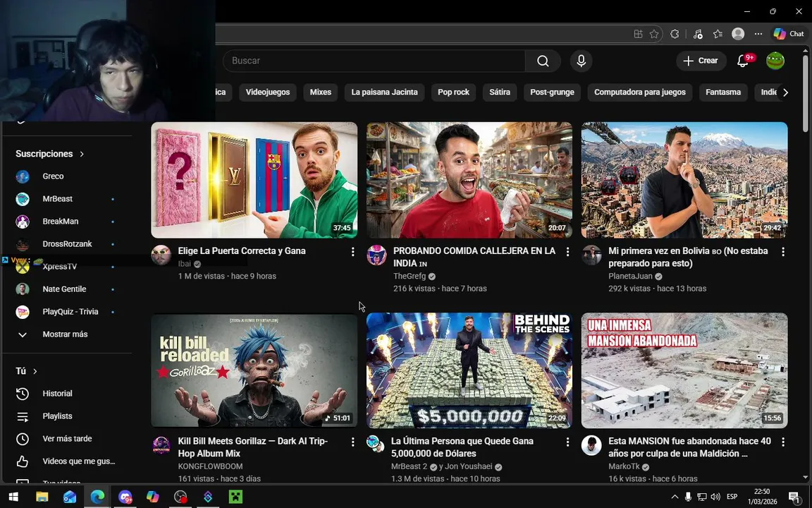812x508 pixels.
Task: Open $5,000,000 MrBeast video thumbnail
Action: [x=469, y=370]
